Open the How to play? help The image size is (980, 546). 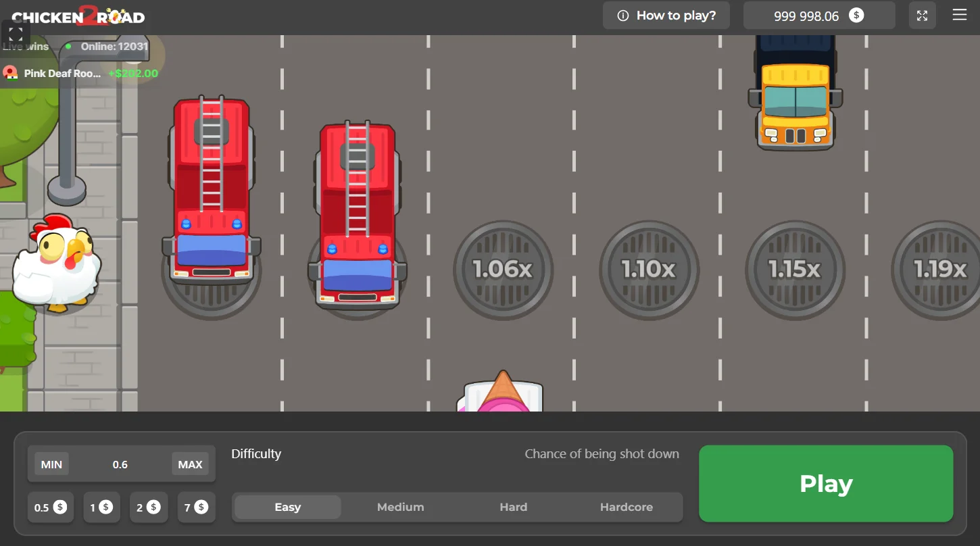click(x=666, y=16)
